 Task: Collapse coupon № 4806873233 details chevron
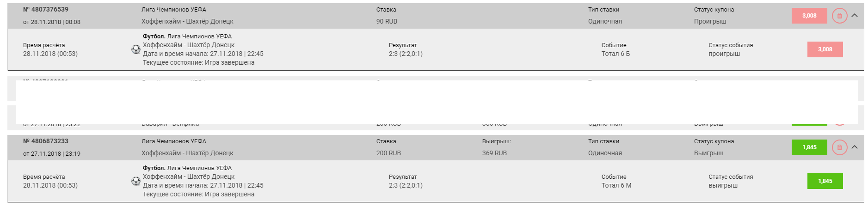point(855,147)
